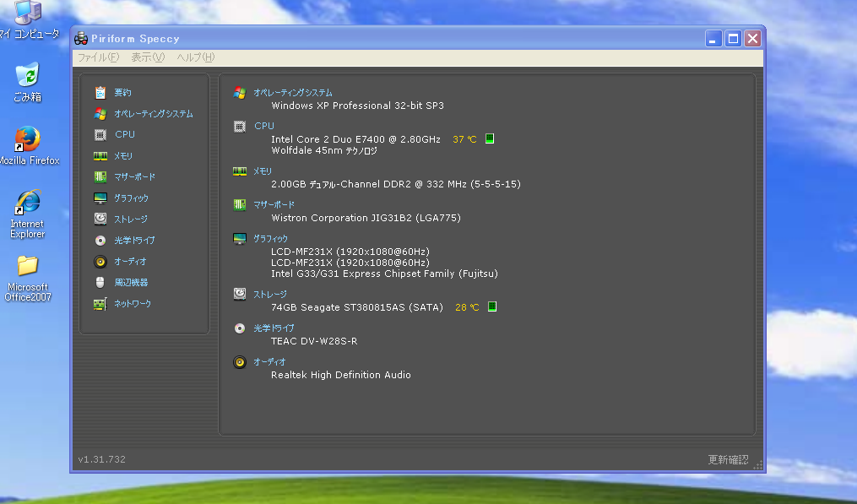This screenshot has height=504, width=857.
Task: Open the ヘルプ(H) menu
Action: point(196,57)
